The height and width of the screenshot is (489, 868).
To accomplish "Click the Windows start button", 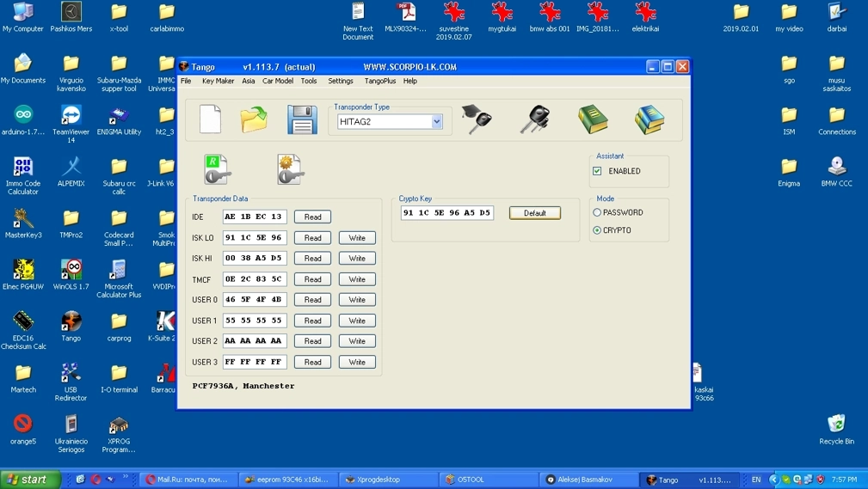I will (x=30, y=480).
